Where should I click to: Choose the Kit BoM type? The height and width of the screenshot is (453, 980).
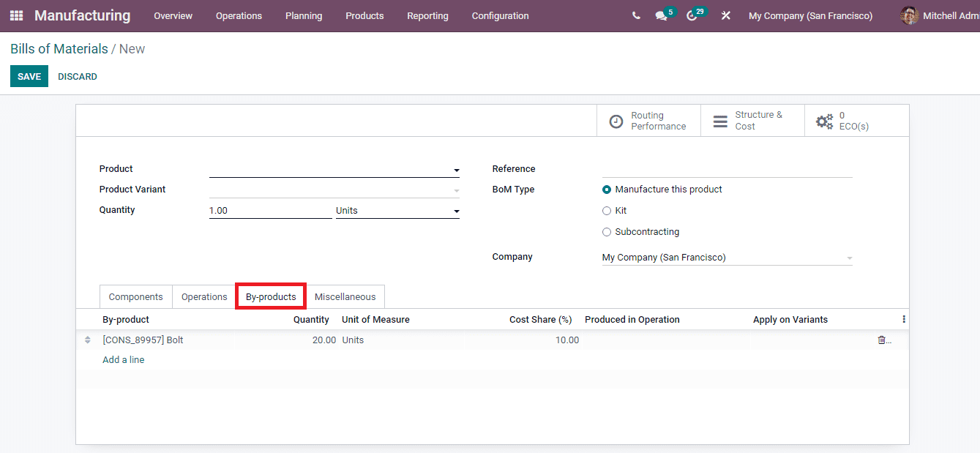(607, 210)
